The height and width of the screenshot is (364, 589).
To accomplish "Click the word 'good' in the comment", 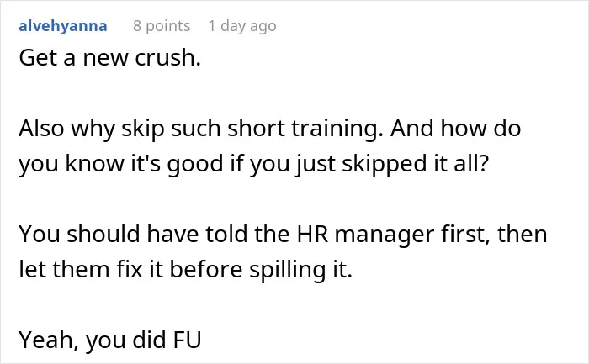I will pyautogui.click(x=195, y=165).
